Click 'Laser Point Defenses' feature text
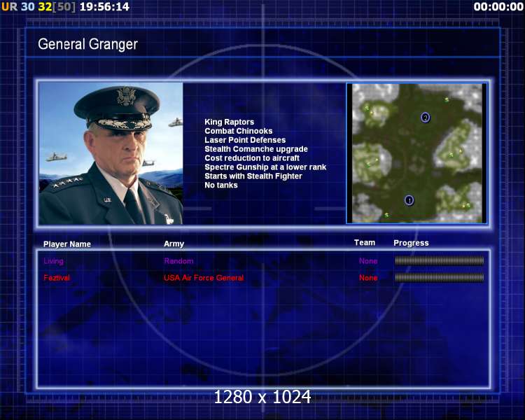The width and height of the screenshot is (525, 420). (x=245, y=140)
